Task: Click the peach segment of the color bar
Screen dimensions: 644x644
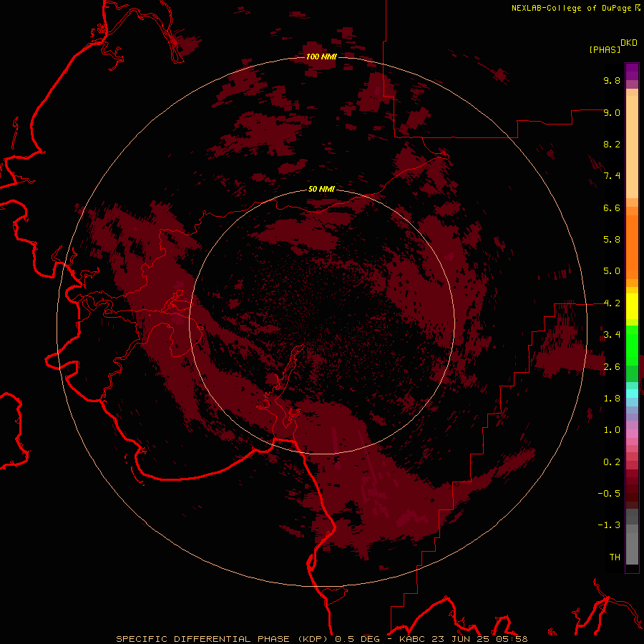Action: click(x=632, y=147)
